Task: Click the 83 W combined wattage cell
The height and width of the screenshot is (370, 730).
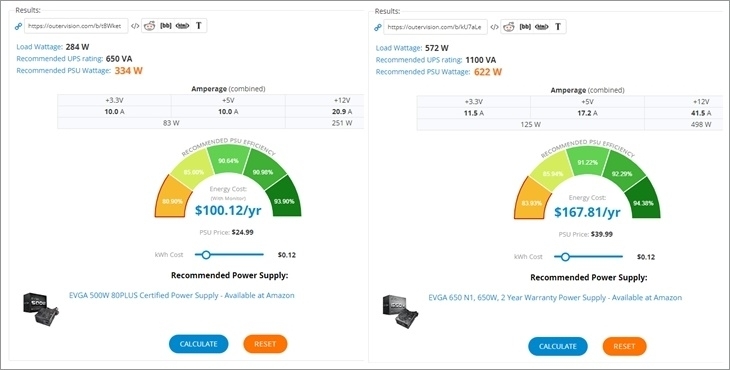Action: pyautogui.click(x=171, y=123)
